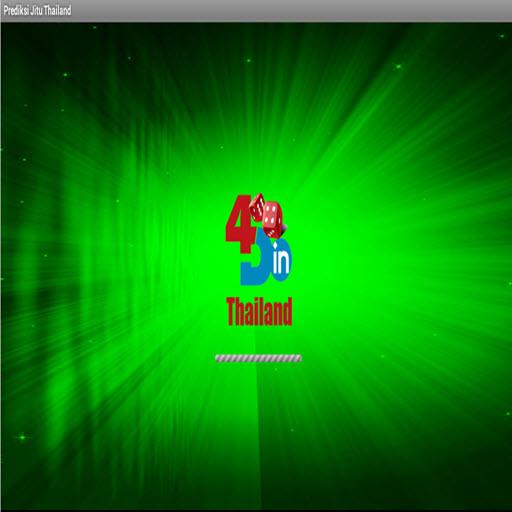
Task: Click the bright star sparkle near bottom-left corner
Action: tap(22, 437)
